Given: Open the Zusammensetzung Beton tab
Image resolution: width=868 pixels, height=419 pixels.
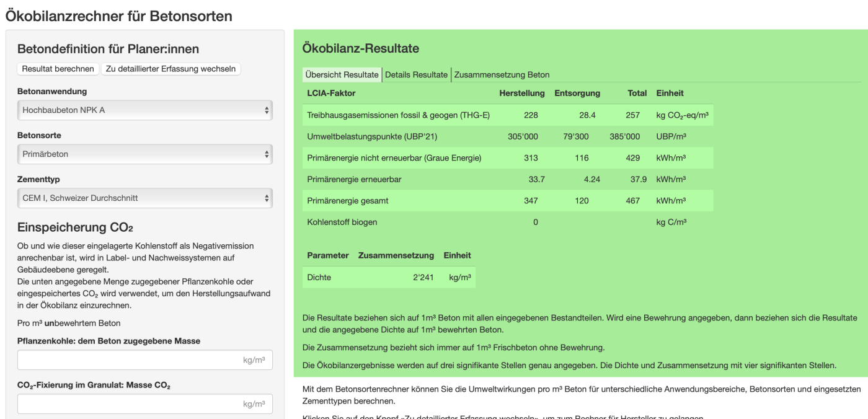Looking at the screenshot, I should (502, 74).
